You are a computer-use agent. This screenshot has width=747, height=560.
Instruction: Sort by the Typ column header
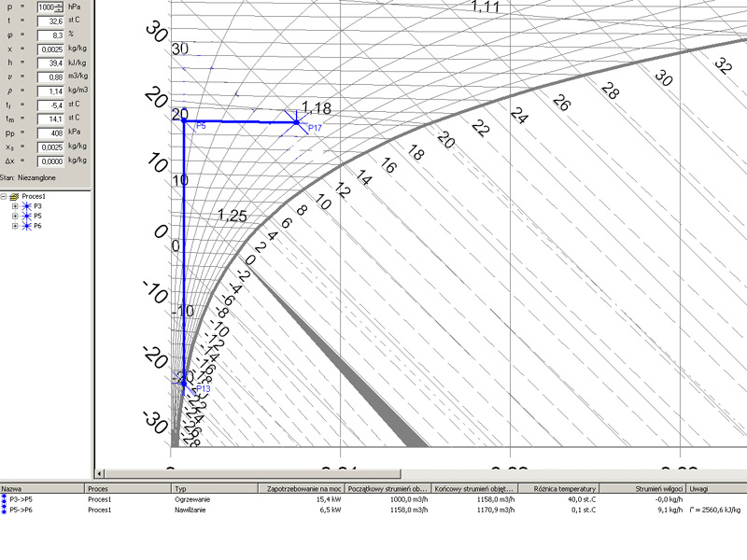[215, 488]
